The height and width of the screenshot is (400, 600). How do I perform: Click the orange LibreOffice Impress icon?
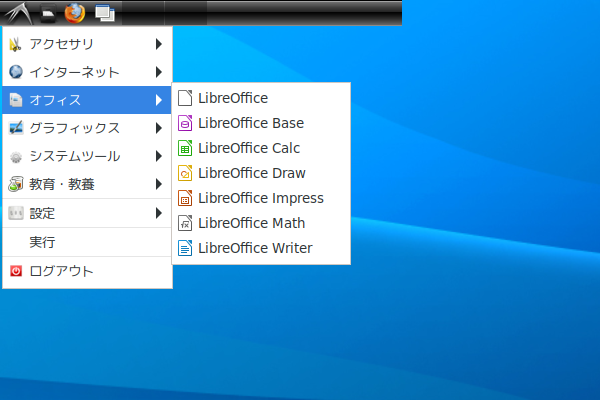(185, 198)
